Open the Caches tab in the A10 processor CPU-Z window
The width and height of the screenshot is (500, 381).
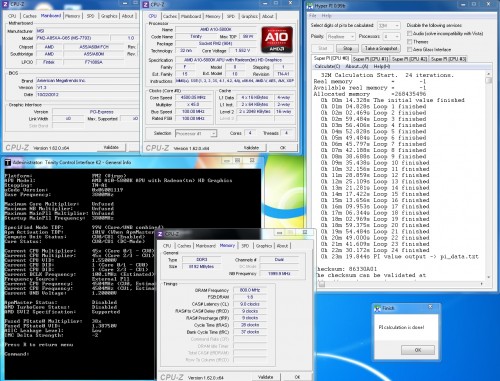(x=170, y=16)
